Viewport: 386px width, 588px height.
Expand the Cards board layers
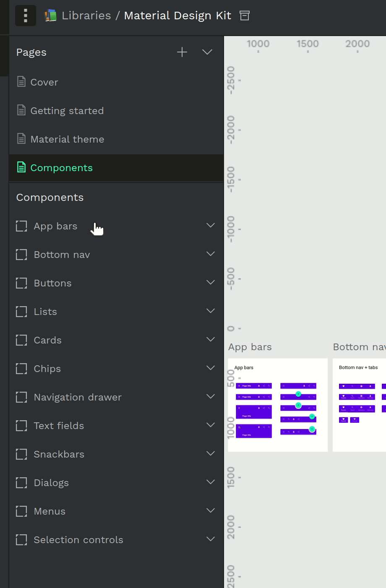(211, 340)
